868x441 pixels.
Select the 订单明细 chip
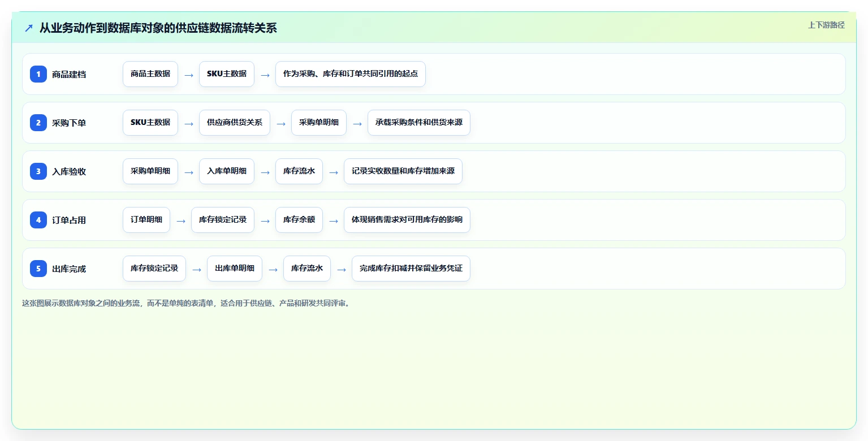click(x=146, y=220)
